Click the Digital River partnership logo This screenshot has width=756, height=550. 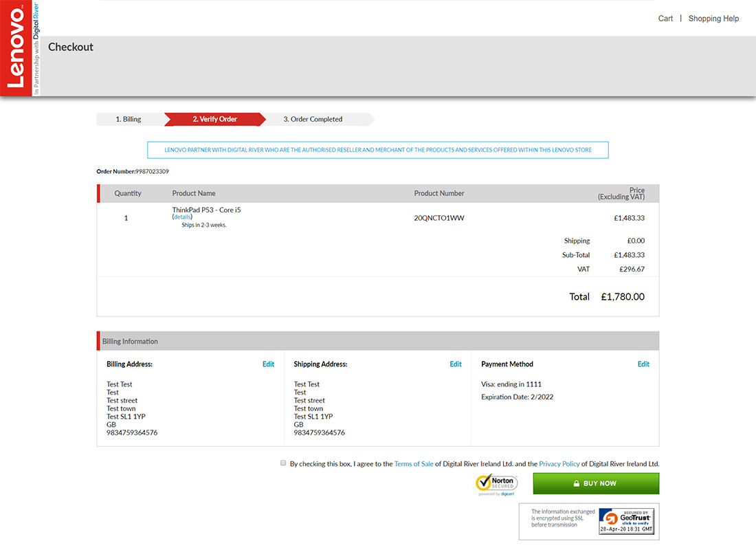(x=36, y=47)
